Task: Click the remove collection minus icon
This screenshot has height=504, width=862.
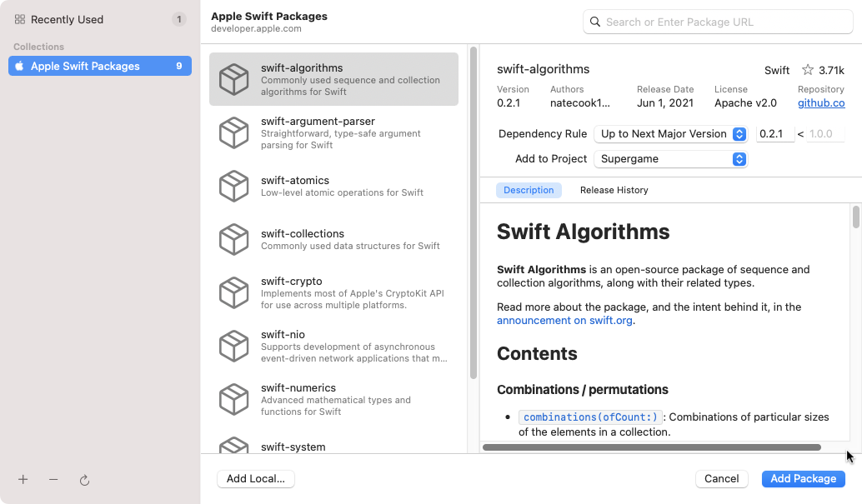Action: [53, 480]
